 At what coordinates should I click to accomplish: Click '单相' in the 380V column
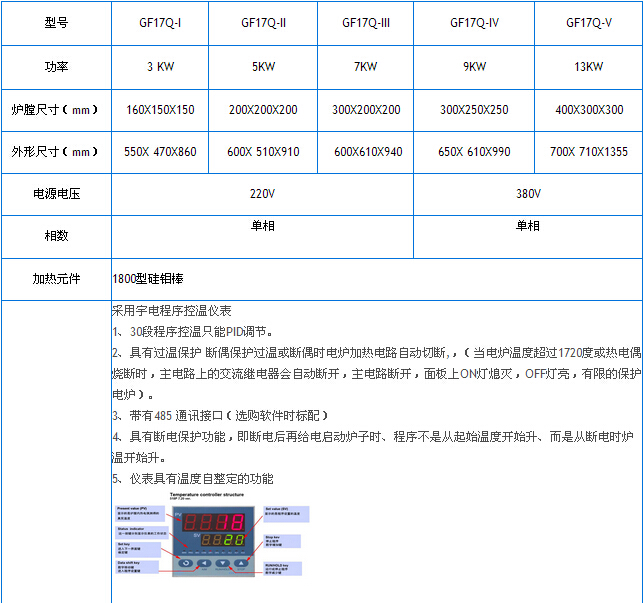(x=528, y=226)
